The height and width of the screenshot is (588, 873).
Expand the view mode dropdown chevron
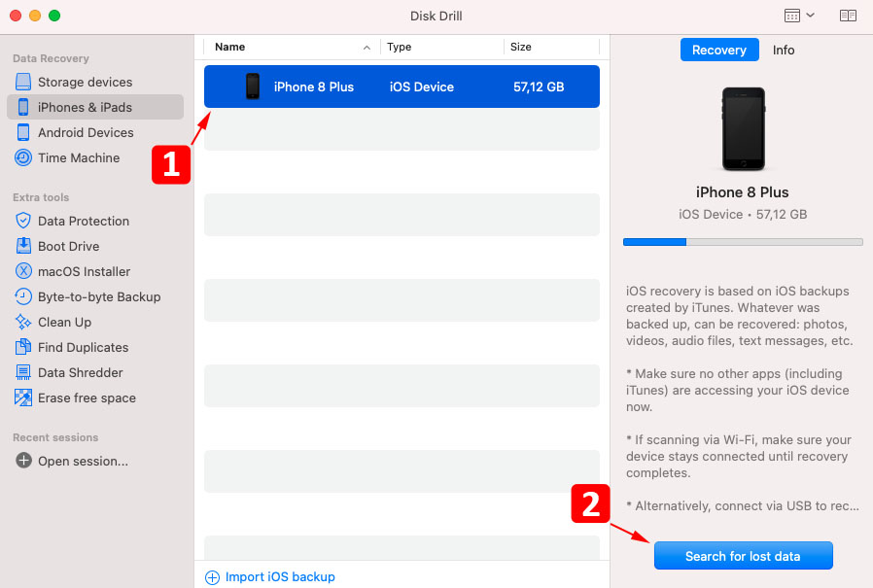810,15
